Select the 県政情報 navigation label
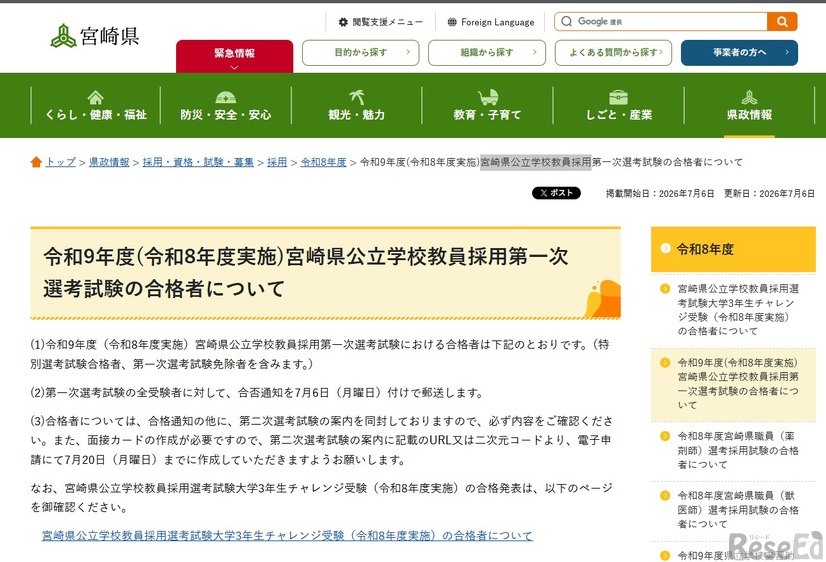The height and width of the screenshot is (562, 826). (749, 115)
